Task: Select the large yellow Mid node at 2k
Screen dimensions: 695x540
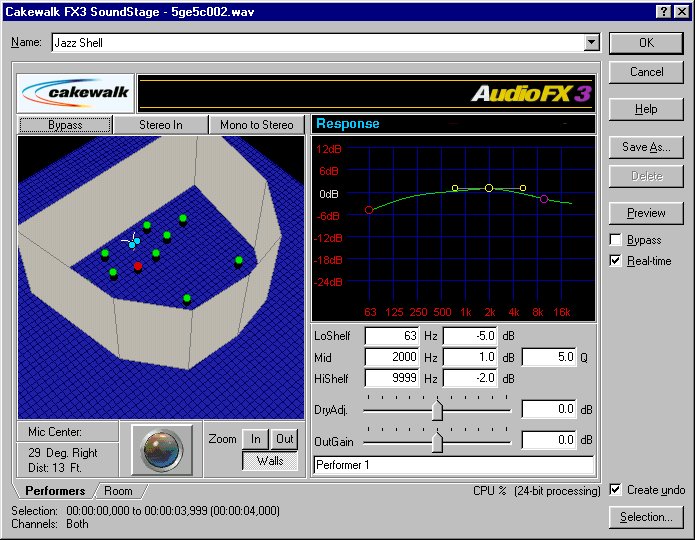Action: click(489, 188)
